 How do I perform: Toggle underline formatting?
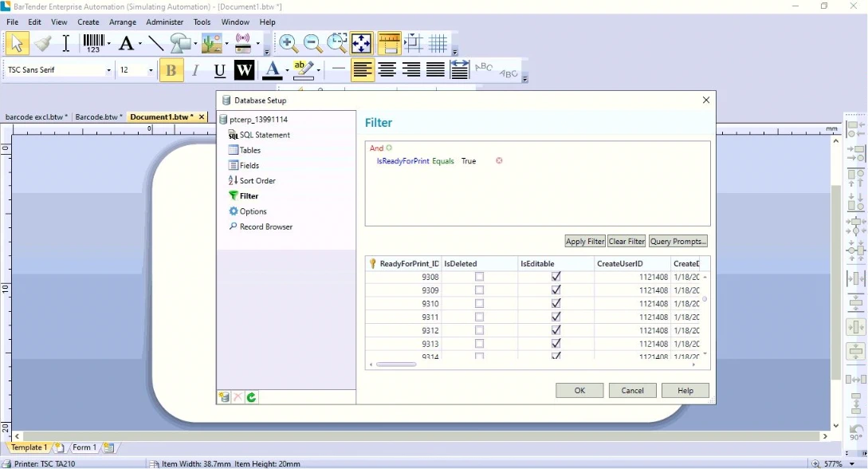point(219,70)
